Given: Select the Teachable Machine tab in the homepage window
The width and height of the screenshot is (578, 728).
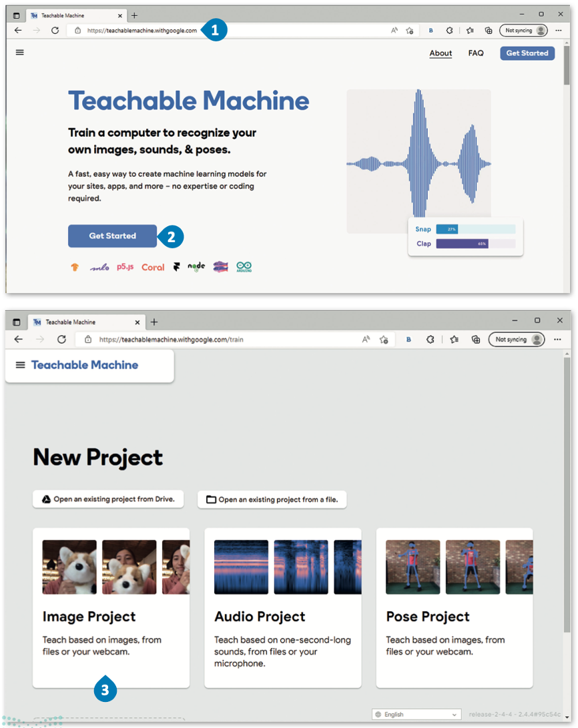Looking at the screenshot, I should click(x=75, y=16).
